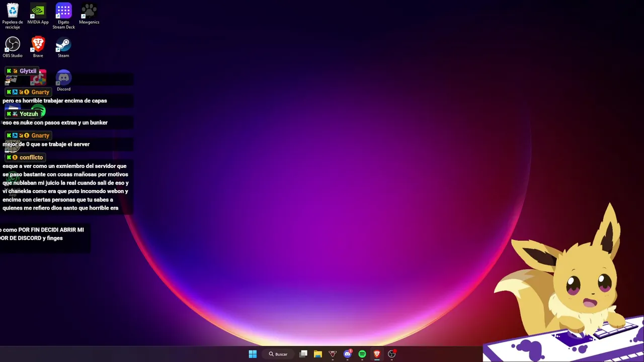Open Discord from the taskbar

coord(347,354)
